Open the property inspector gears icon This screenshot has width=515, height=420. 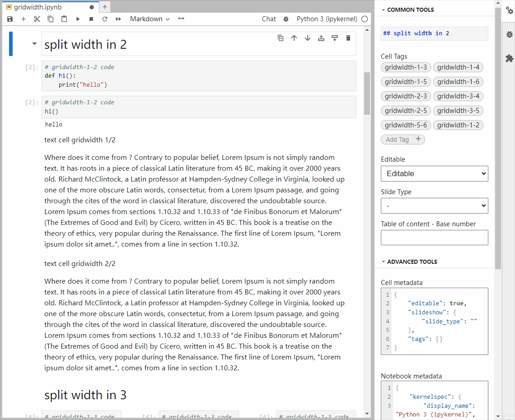(x=510, y=10)
